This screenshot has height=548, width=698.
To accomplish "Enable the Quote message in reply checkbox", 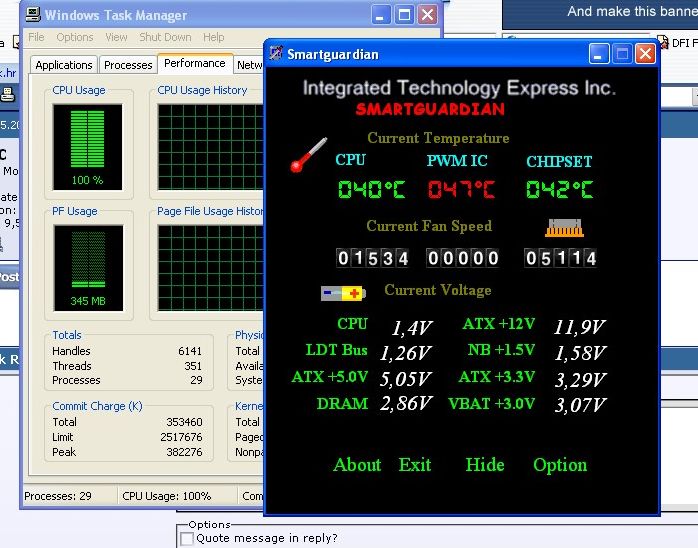I will (186, 538).
